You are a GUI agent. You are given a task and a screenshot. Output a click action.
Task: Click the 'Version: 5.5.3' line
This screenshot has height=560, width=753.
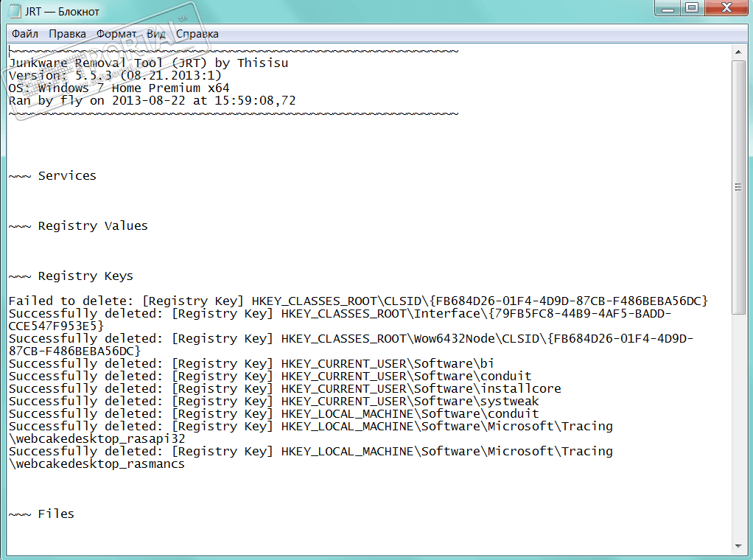115,75
